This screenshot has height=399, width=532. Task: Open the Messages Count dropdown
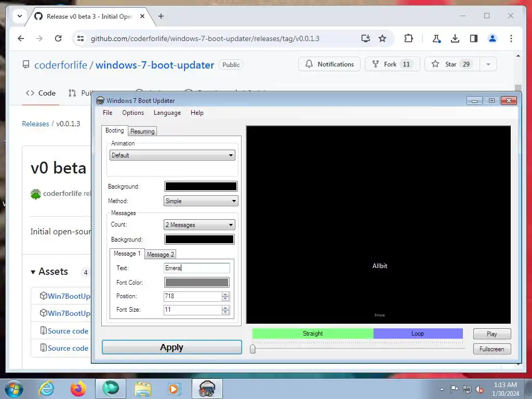199,224
